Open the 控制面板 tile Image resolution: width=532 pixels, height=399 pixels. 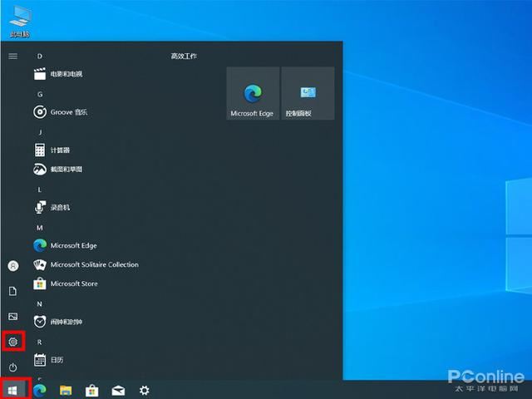coord(308,94)
